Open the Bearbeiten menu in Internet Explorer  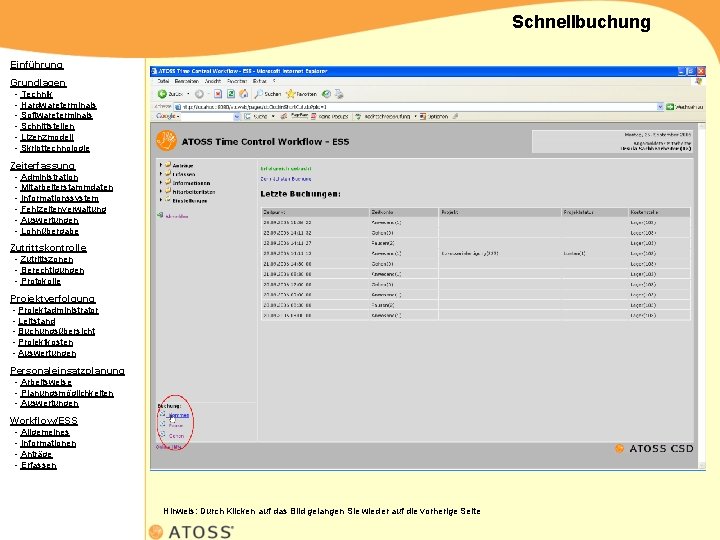coord(186,81)
